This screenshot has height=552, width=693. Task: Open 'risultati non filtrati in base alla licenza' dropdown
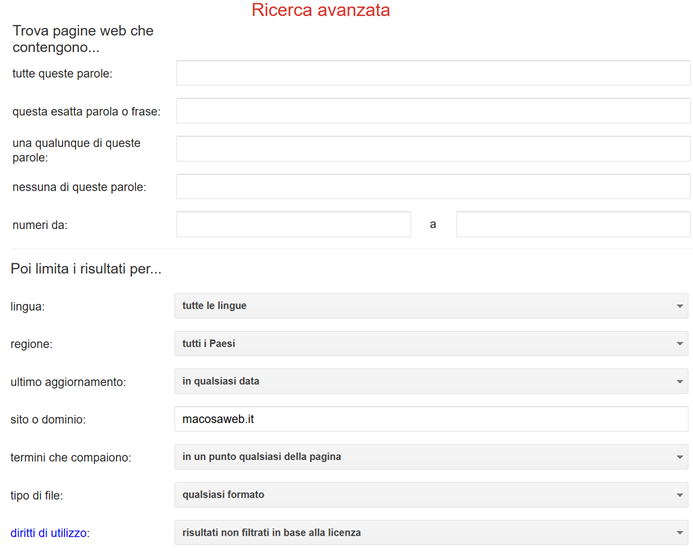431,533
